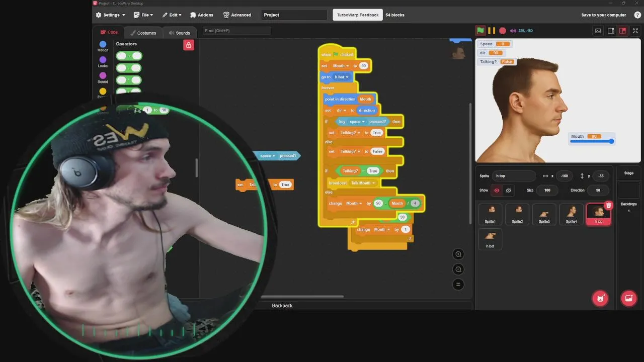The image size is (644, 362).
Task: Select the Sound block category
Action: pos(103,78)
